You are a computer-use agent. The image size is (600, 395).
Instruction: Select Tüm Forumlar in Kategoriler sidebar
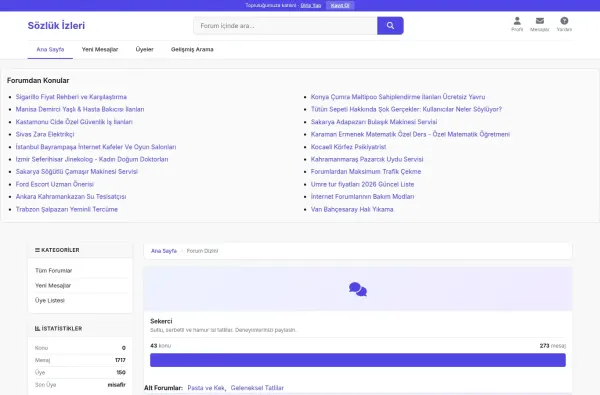click(54, 271)
